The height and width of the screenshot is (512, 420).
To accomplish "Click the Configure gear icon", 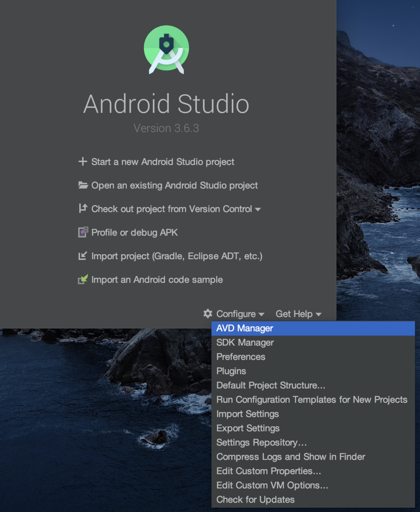I will [208, 314].
